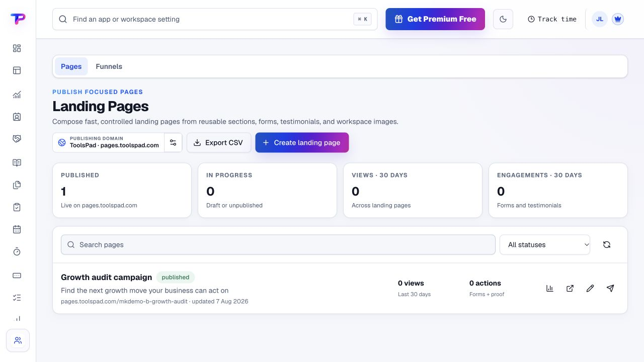Screen dimensions: 644x362
Task: Open the stopwatch timer icon in sidebar
Action: click(x=17, y=251)
